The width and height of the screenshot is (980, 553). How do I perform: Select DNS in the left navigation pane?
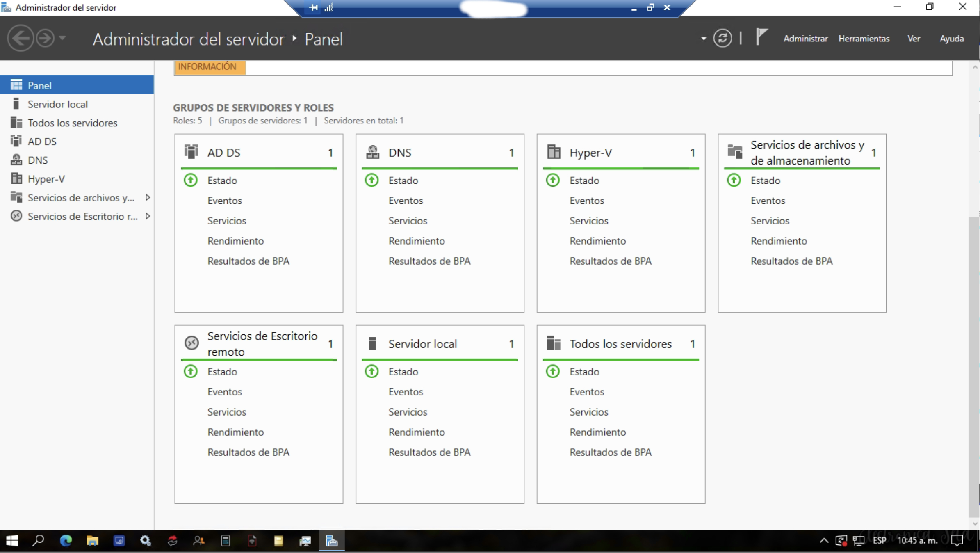coord(38,160)
